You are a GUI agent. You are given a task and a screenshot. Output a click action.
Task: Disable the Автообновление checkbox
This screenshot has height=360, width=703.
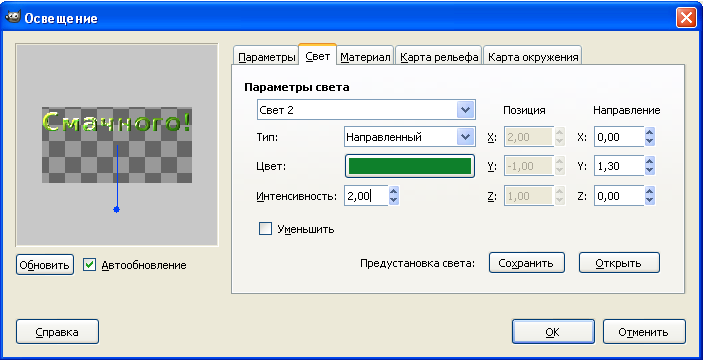pos(90,265)
